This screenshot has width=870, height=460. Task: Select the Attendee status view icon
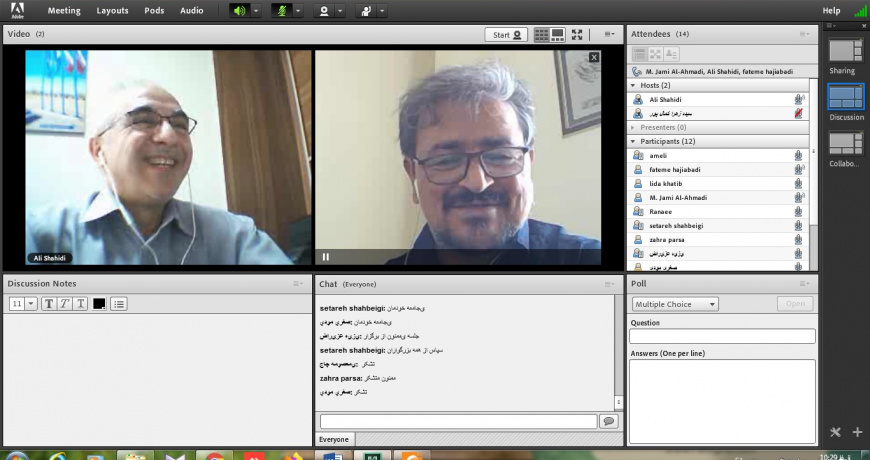[x=671, y=54]
